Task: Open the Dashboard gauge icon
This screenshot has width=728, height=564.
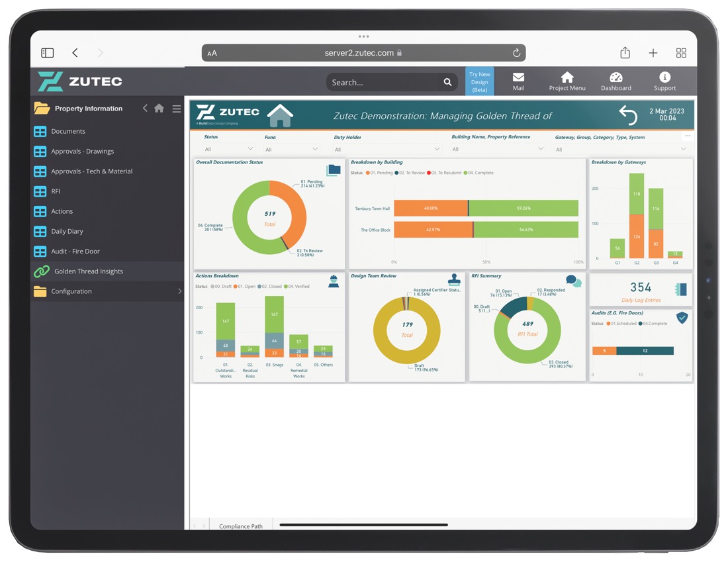Action: (615, 78)
